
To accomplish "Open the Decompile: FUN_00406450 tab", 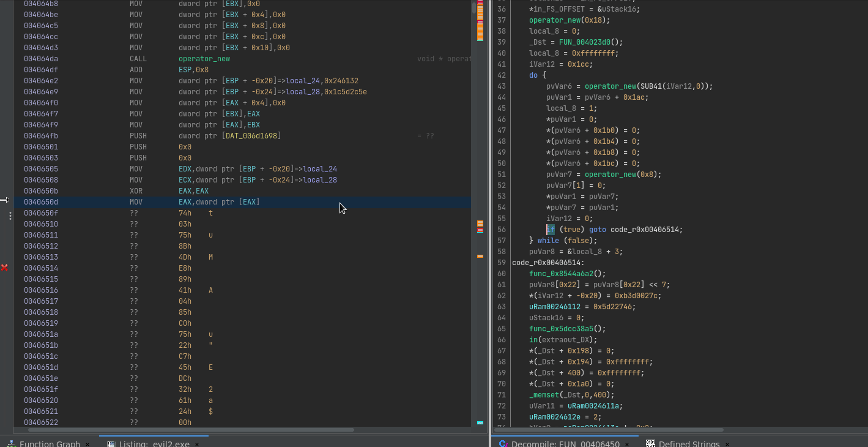I will (565, 443).
